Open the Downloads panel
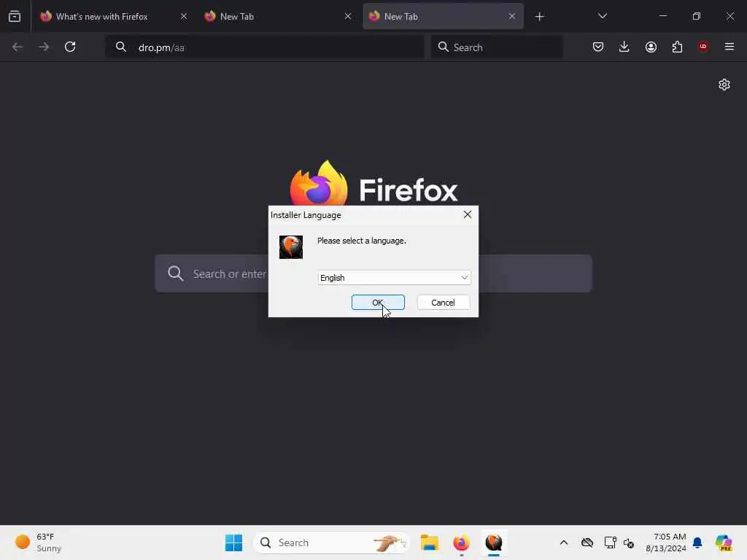 tap(624, 47)
